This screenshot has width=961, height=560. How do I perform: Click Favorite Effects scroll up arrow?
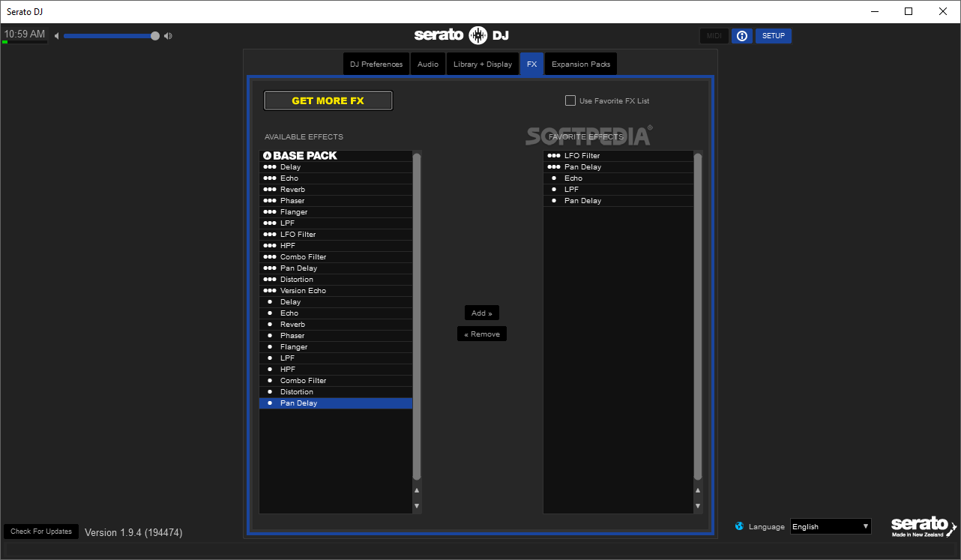tap(698, 490)
